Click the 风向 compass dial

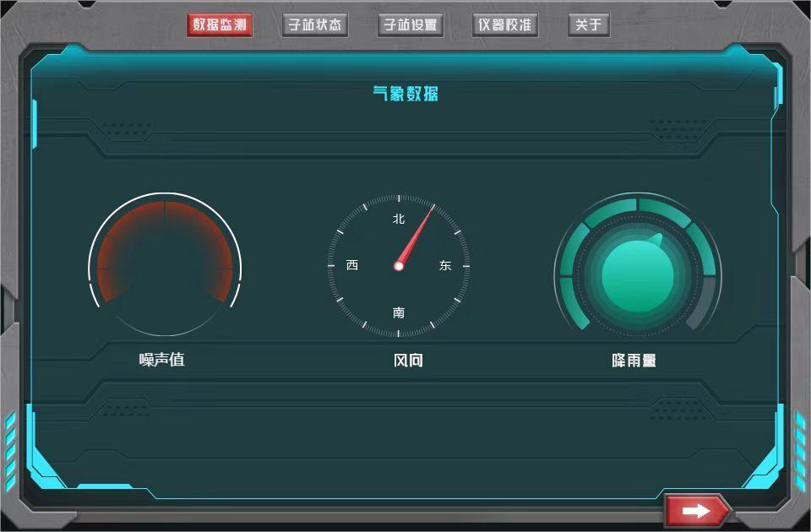tap(398, 266)
